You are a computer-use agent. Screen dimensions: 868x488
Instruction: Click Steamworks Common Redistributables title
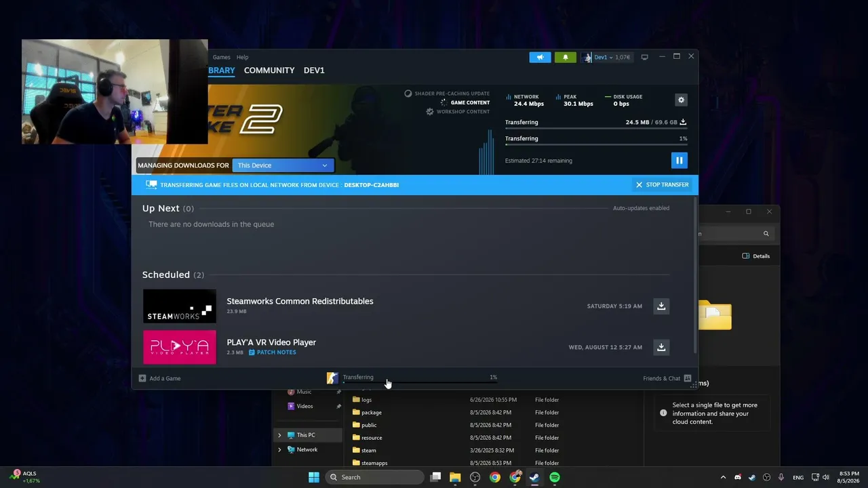pos(300,301)
